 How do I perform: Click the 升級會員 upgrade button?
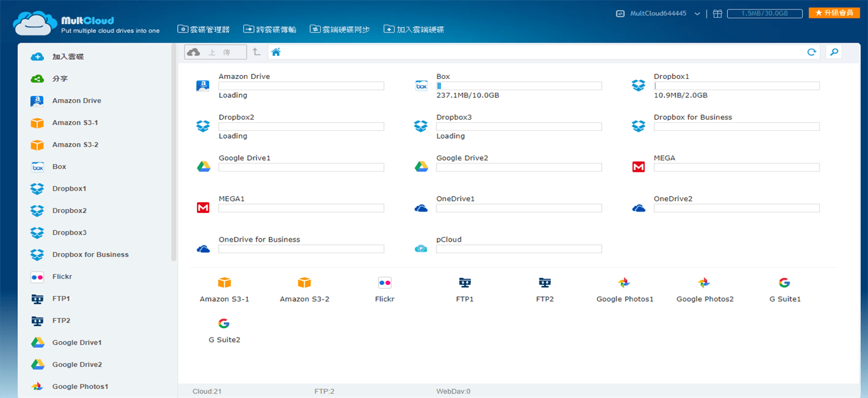[834, 13]
